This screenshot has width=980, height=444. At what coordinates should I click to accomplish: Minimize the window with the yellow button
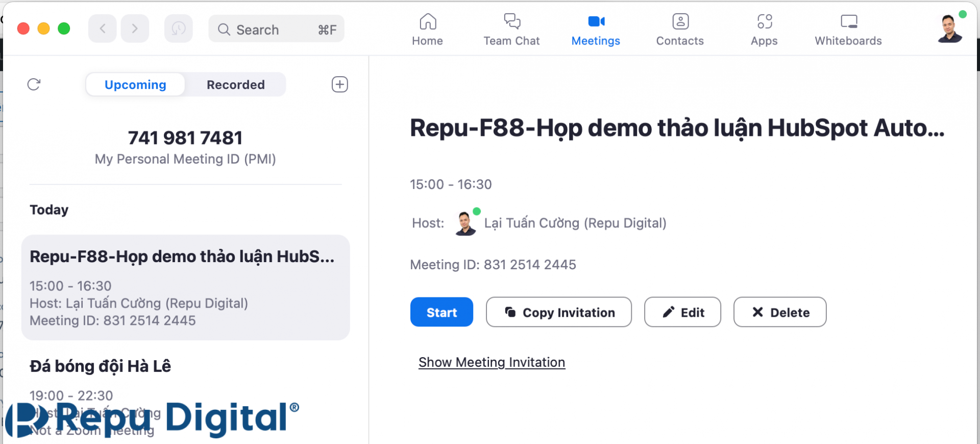pyautogui.click(x=44, y=29)
